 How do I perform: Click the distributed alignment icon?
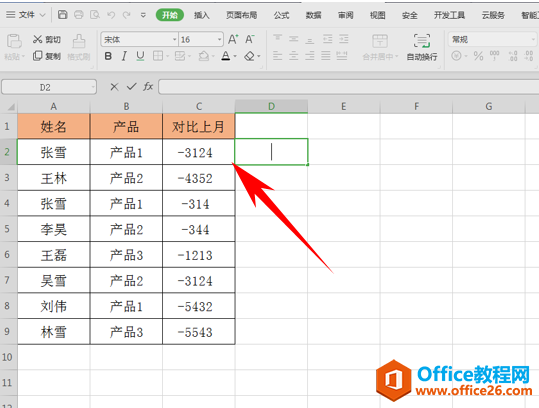coord(342,56)
